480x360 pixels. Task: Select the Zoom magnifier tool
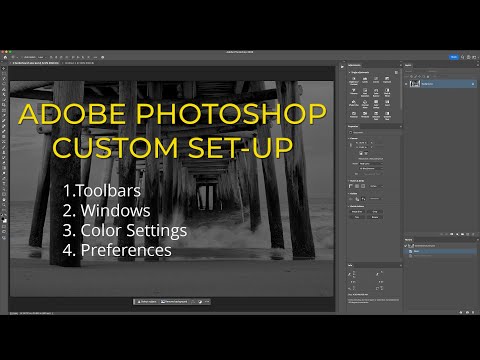(x=4, y=205)
